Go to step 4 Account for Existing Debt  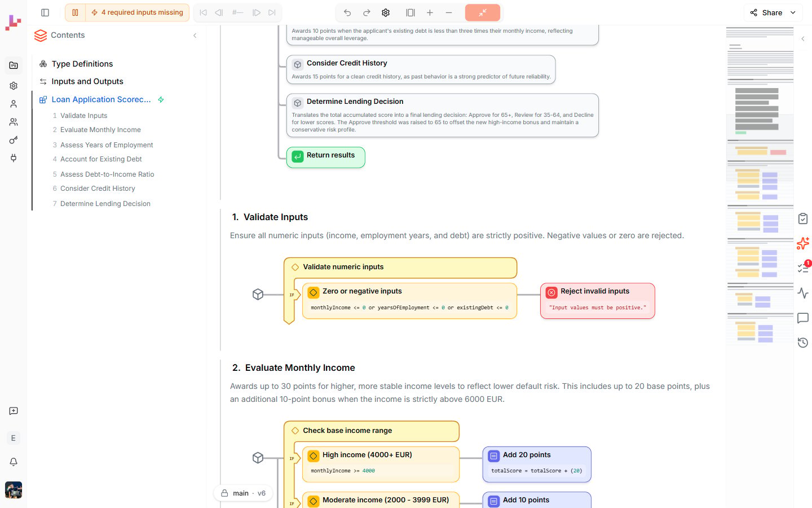(x=101, y=159)
